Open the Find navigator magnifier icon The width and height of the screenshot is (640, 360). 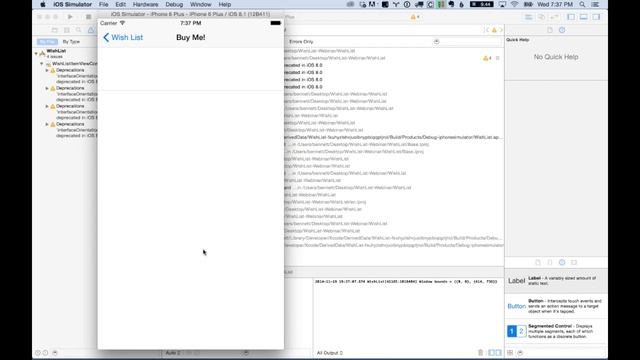click(x=78, y=30)
